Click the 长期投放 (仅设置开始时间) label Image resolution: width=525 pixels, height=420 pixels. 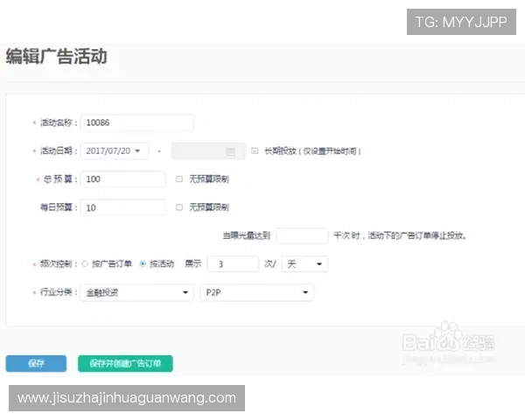(x=312, y=151)
